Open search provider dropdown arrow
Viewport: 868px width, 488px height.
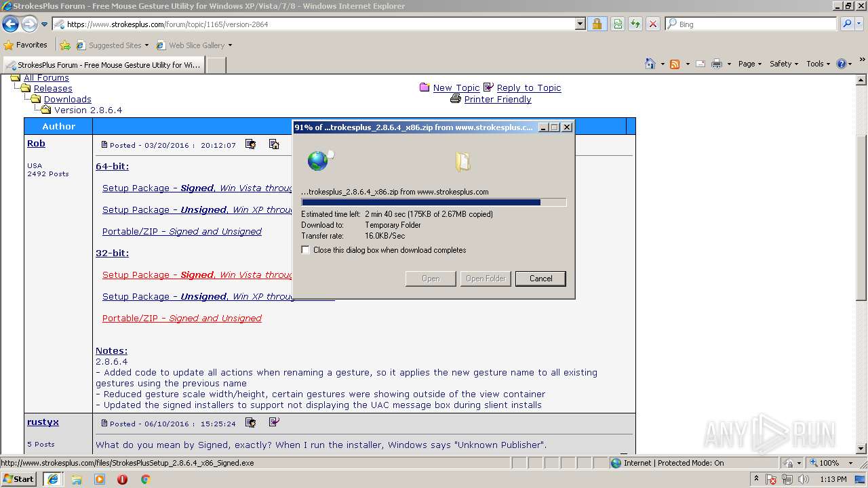point(860,24)
